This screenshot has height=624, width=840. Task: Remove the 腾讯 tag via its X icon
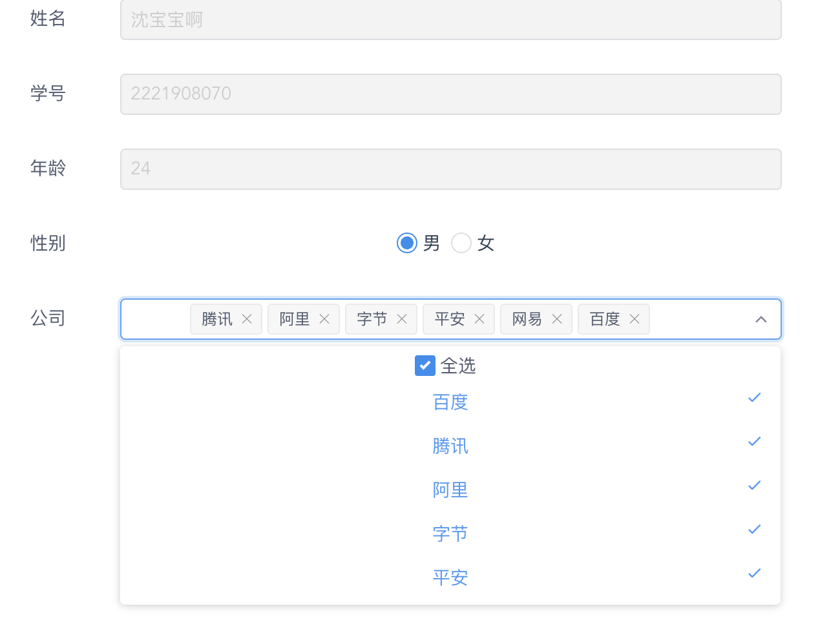[247, 318]
